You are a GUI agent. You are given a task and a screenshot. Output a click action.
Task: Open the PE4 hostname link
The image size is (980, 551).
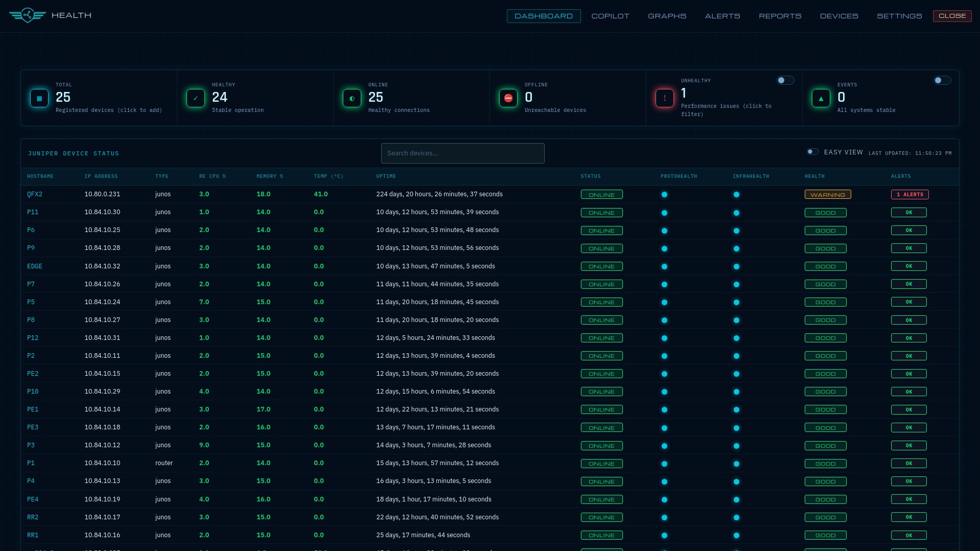click(33, 499)
